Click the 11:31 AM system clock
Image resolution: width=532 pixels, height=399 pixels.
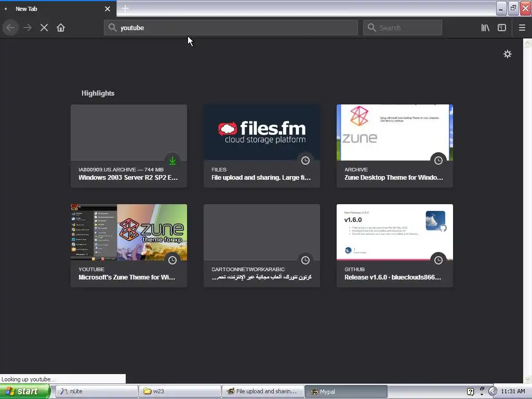tap(513, 391)
